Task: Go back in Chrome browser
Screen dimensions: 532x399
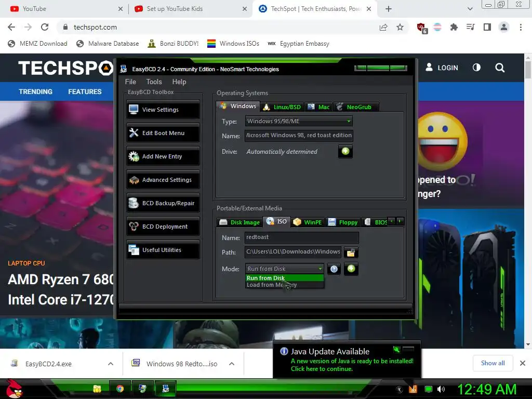Action: [x=11, y=27]
